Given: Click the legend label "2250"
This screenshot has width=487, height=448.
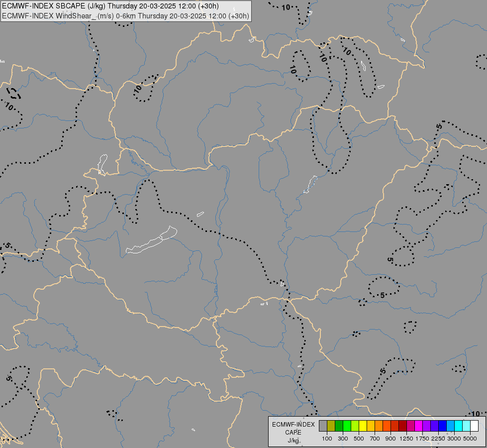Looking at the screenshot, I should (438, 439).
